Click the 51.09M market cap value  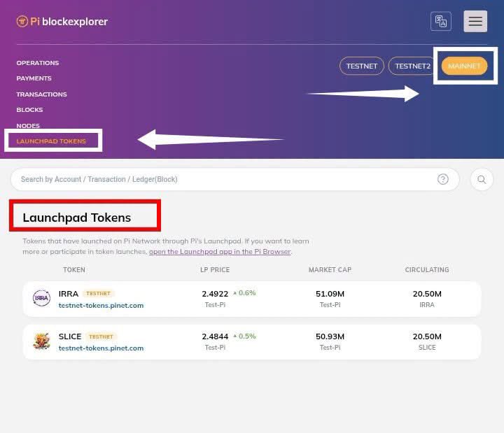click(x=330, y=294)
